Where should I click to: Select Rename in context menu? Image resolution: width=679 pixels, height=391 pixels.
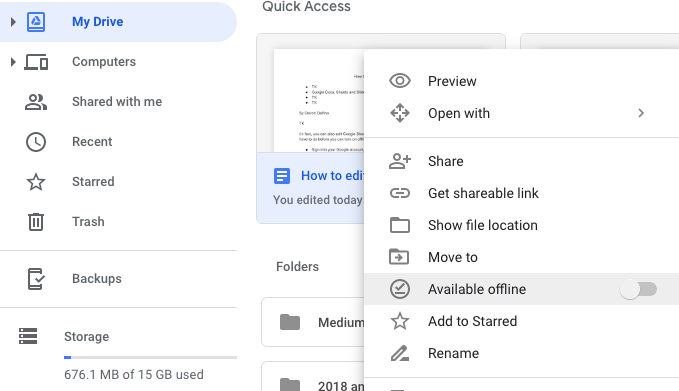[453, 353]
